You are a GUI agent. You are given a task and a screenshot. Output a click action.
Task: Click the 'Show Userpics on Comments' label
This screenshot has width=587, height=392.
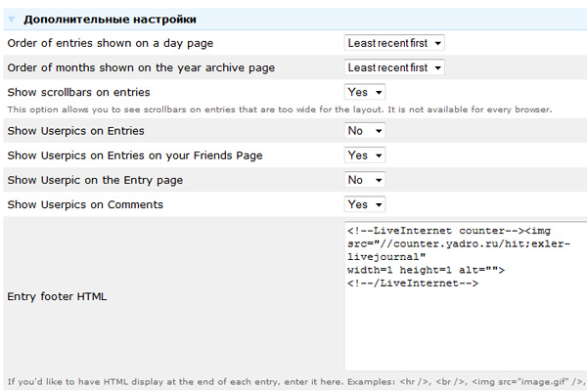[82, 204]
